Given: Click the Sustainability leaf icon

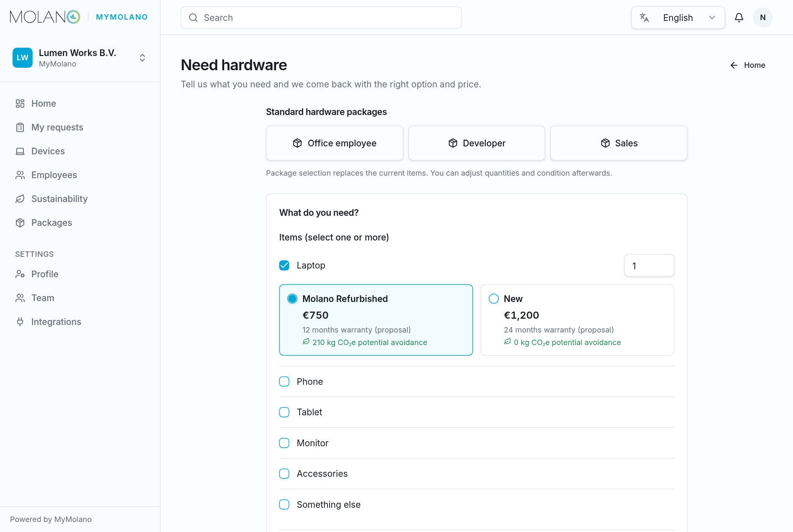Looking at the screenshot, I should pos(20,199).
